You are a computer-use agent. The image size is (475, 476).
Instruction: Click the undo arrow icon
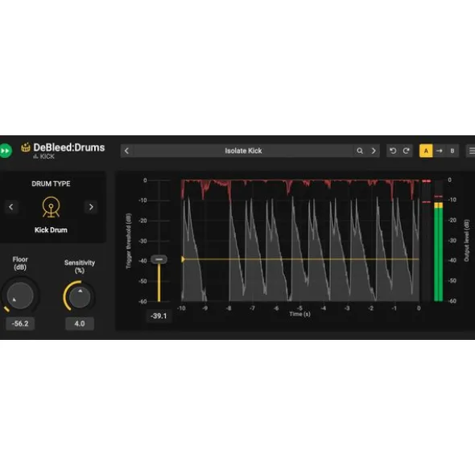click(393, 151)
